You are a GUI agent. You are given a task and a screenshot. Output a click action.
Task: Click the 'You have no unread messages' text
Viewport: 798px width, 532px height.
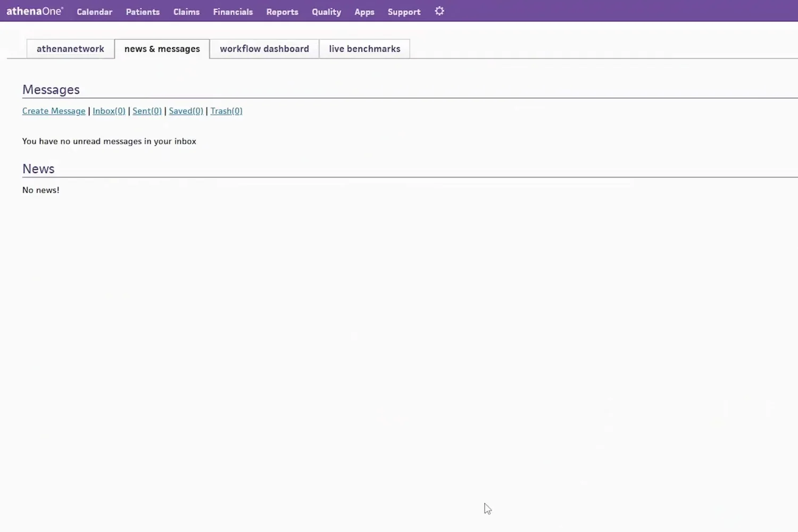[109, 142]
